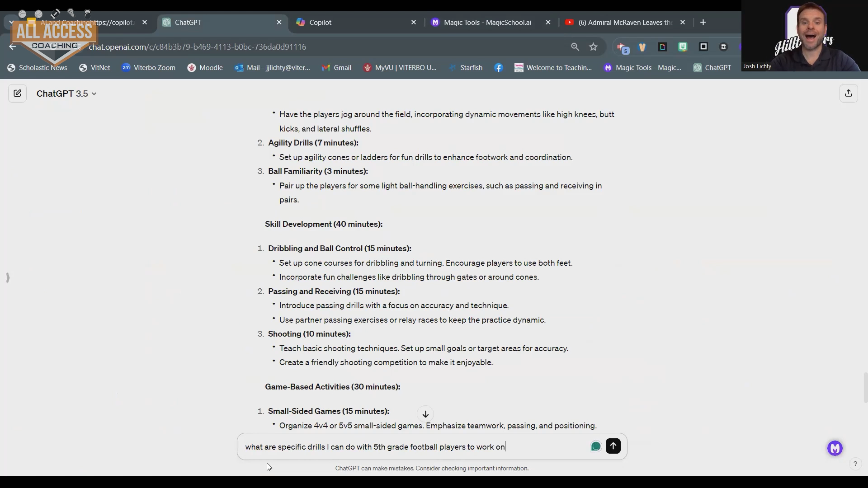Click the Agility Drills (7 minutes) heading
Image resolution: width=868 pixels, height=488 pixels.
(x=313, y=143)
